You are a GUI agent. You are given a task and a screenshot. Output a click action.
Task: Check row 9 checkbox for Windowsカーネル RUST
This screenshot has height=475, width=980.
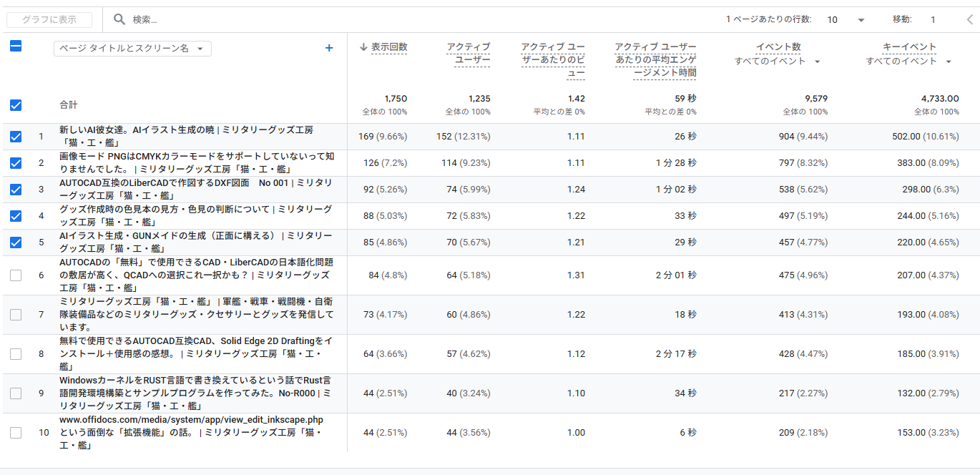(16, 393)
